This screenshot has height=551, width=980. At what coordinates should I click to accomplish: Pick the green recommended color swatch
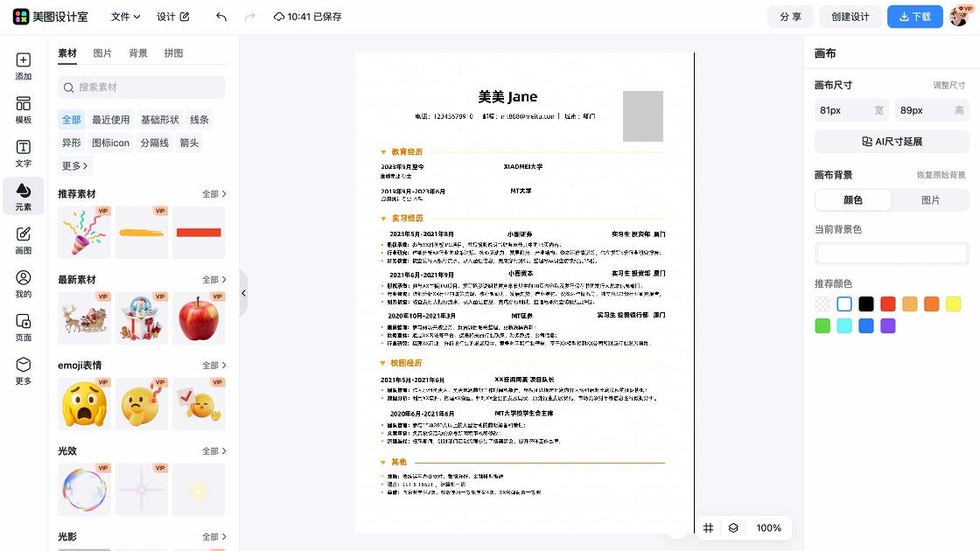point(822,326)
